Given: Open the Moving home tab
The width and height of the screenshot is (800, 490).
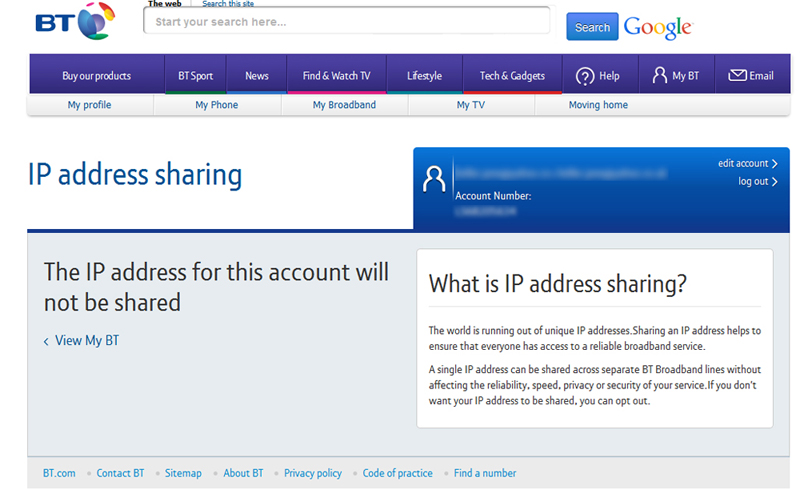Looking at the screenshot, I should click(598, 105).
